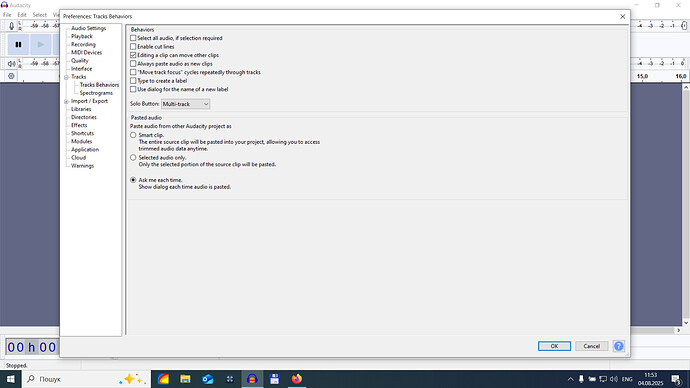
Task: Choose Ask me each time radio option
Action: (133, 180)
